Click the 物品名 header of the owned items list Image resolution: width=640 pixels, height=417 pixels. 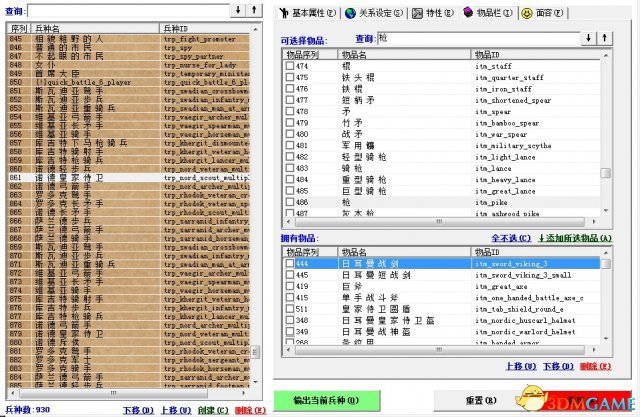click(x=404, y=252)
